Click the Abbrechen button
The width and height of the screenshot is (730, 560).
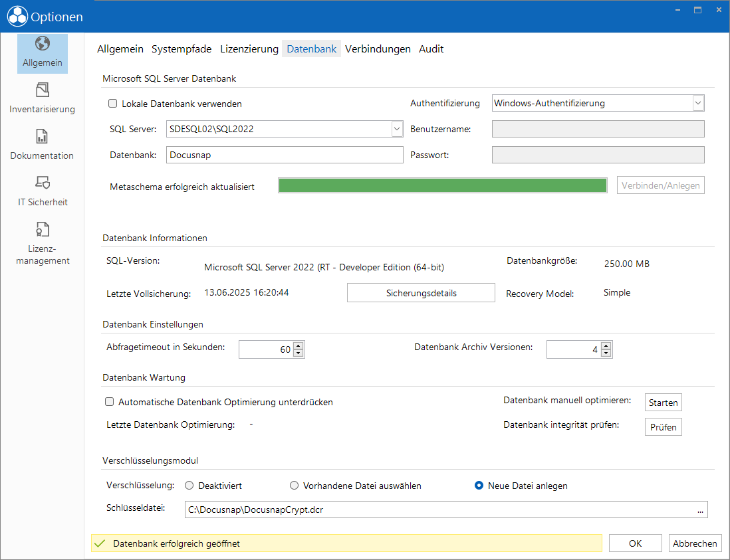[x=695, y=543]
